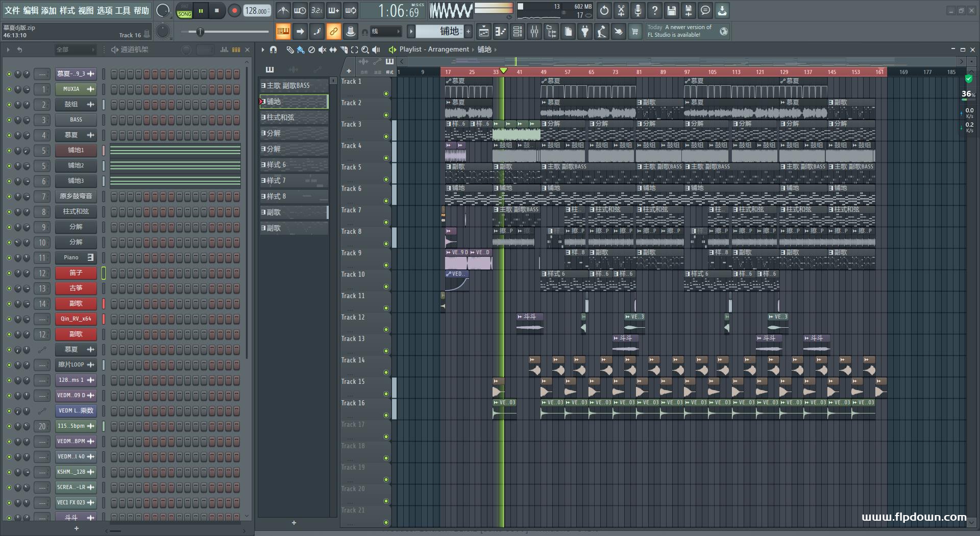Add new pattern with plus button
This screenshot has height=536, width=980.
pos(468,32)
